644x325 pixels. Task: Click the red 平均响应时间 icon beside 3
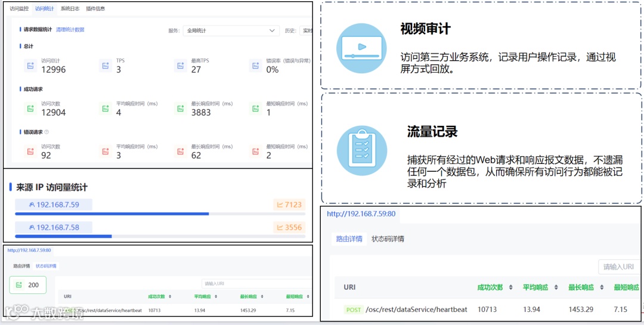click(106, 151)
